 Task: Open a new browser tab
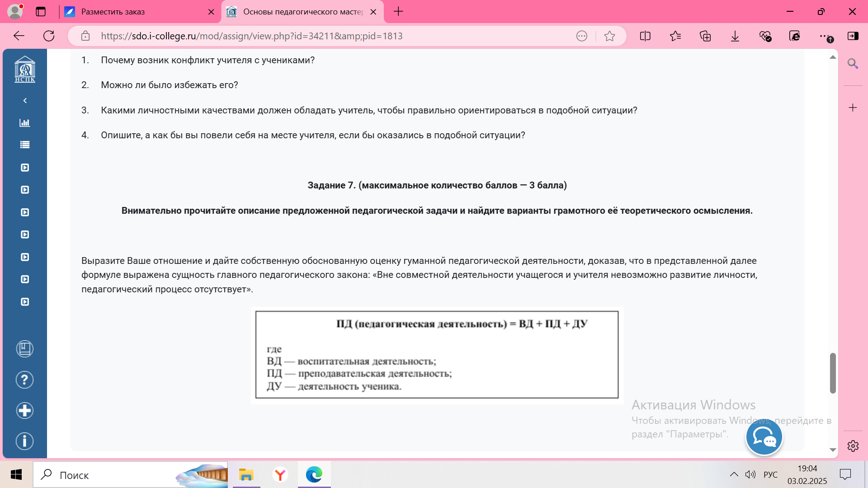click(x=398, y=12)
